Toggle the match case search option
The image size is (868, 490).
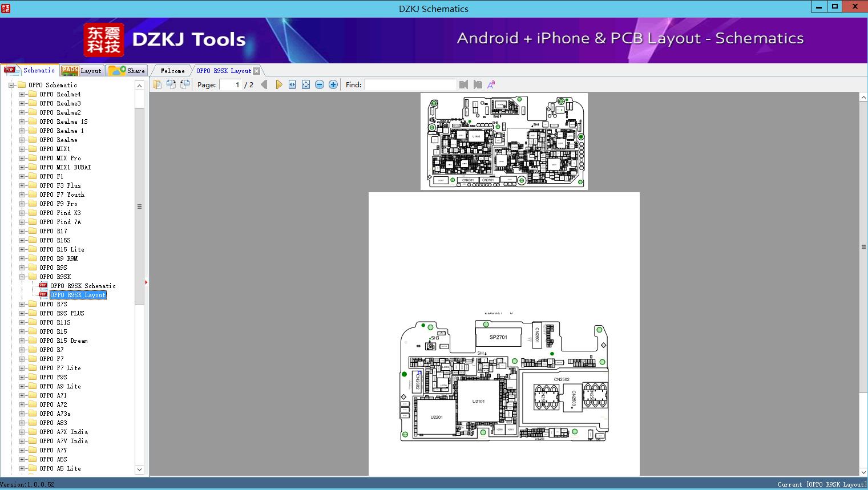(x=491, y=84)
